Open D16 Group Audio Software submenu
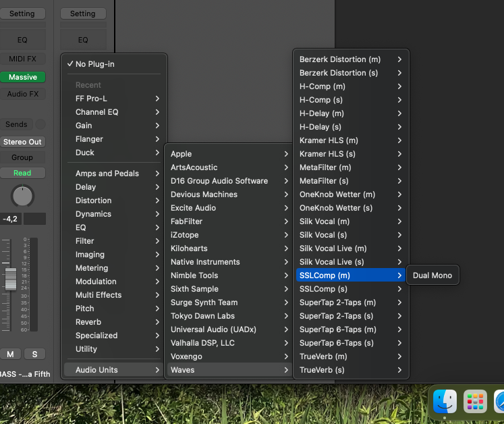504x424 pixels. coord(229,181)
